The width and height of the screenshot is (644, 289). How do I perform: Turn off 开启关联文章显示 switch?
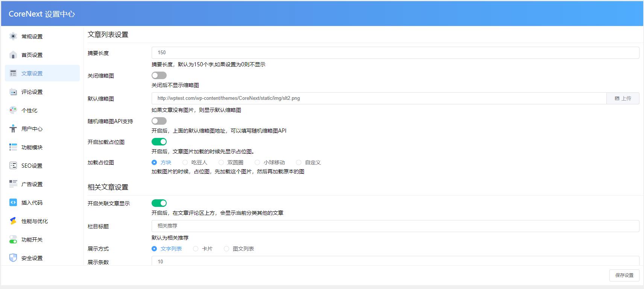(159, 203)
